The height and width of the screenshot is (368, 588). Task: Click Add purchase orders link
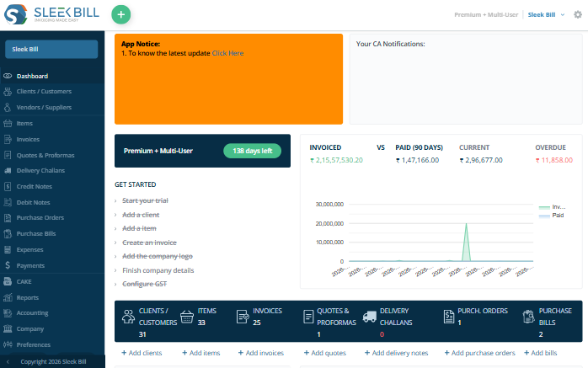coord(479,353)
